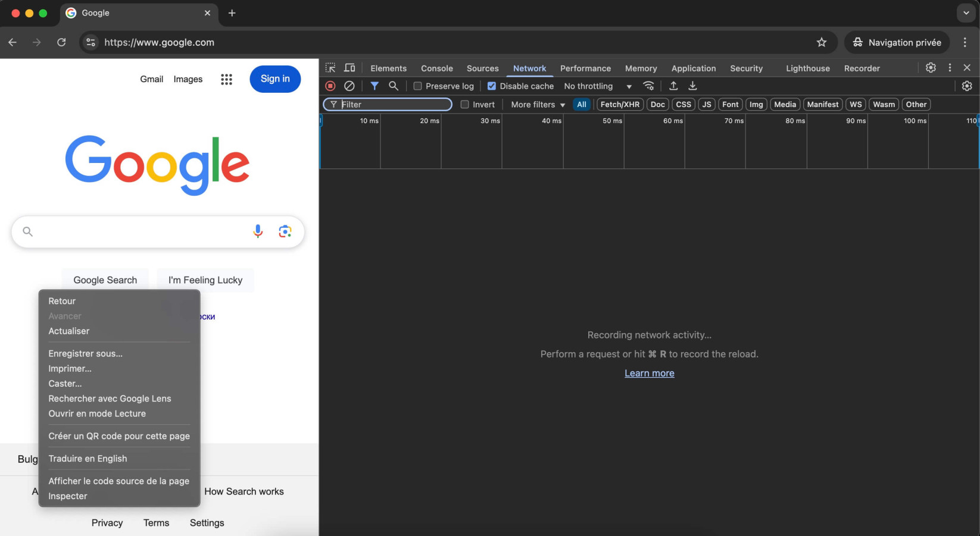This screenshot has width=980, height=536.
Task: Toggle the device toolbar icon
Action: click(349, 68)
